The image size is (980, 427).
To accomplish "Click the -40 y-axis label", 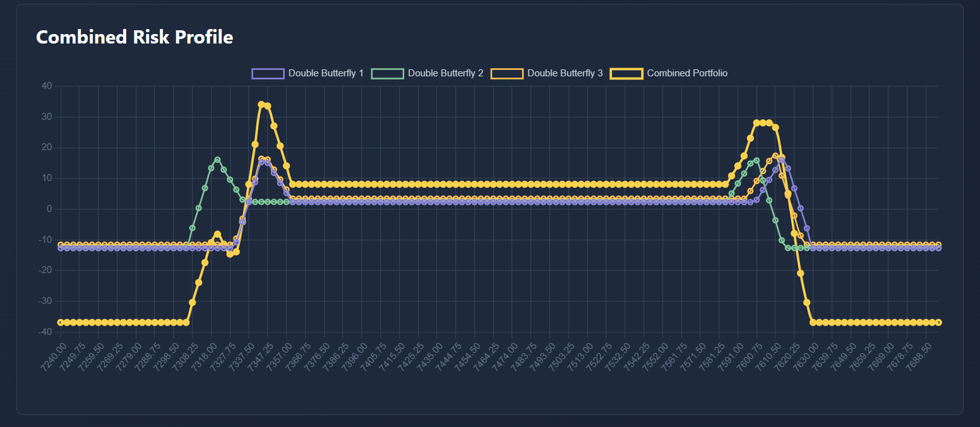I will [x=45, y=332].
